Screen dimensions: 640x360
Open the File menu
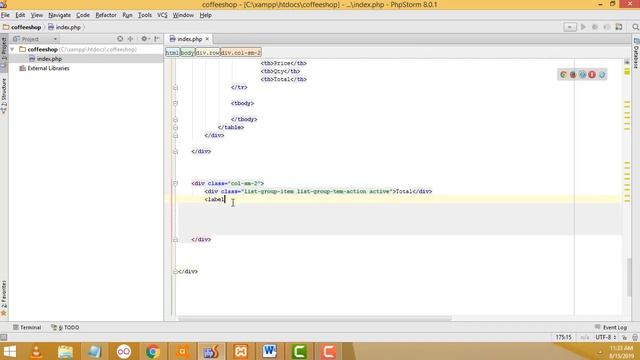click(5, 15)
